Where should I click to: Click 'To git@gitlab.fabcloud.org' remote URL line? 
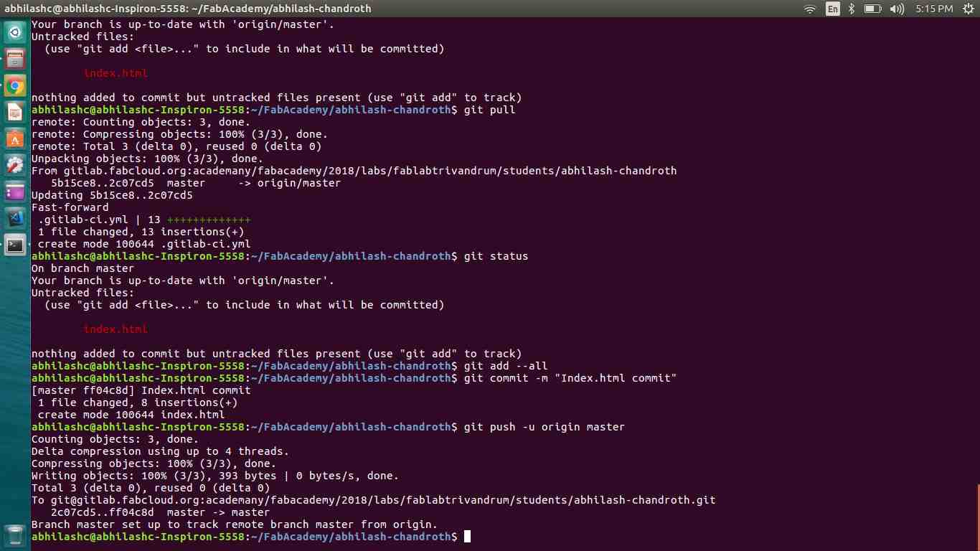tap(373, 500)
